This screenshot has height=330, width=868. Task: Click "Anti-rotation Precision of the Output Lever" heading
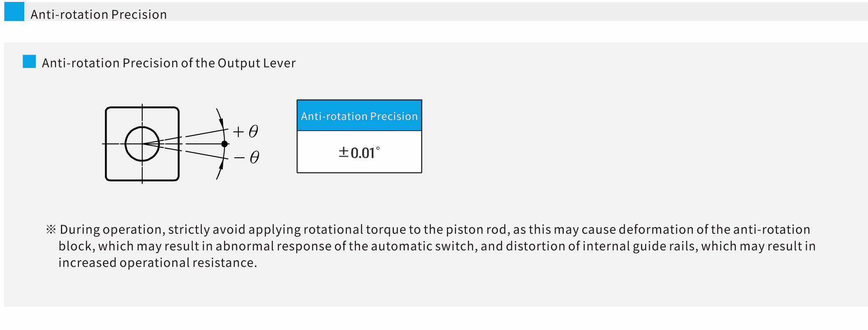click(169, 63)
